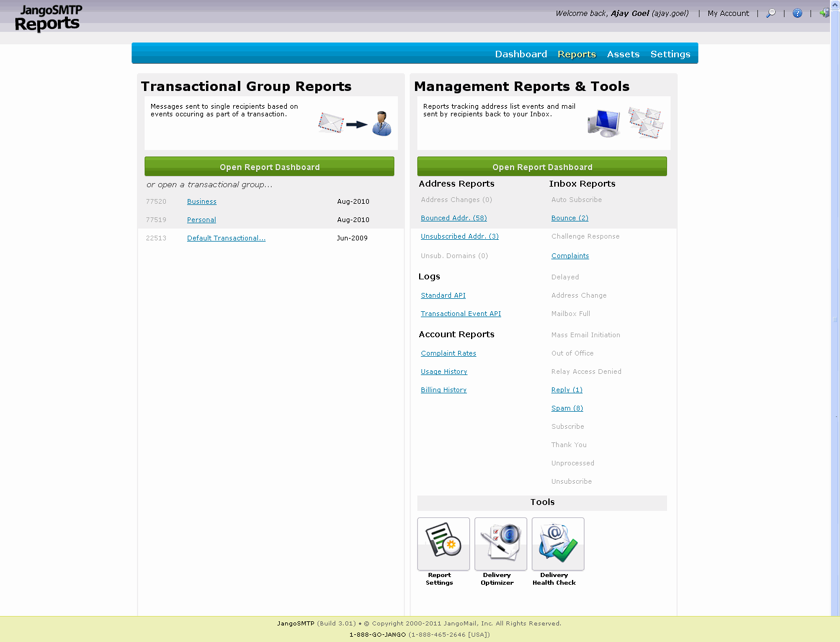Open Reply (1) inbox report
This screenshot has height=642, width=840.
pos(567,390)
